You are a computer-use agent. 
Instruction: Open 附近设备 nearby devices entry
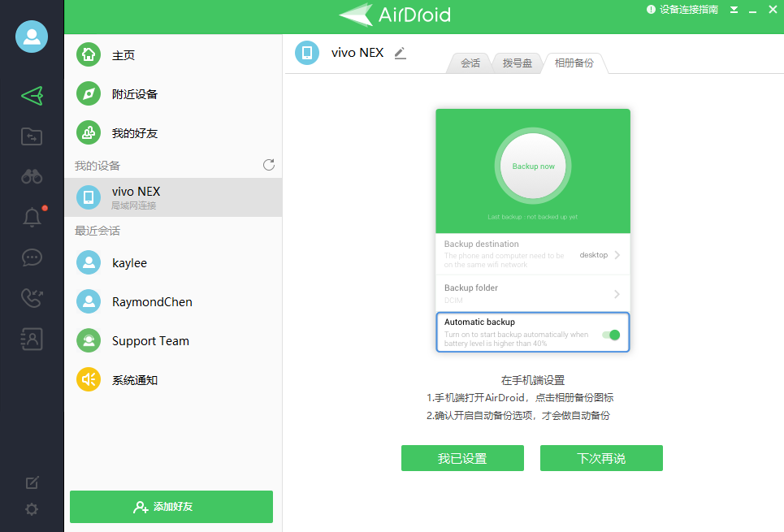click(x=174, y=93)
